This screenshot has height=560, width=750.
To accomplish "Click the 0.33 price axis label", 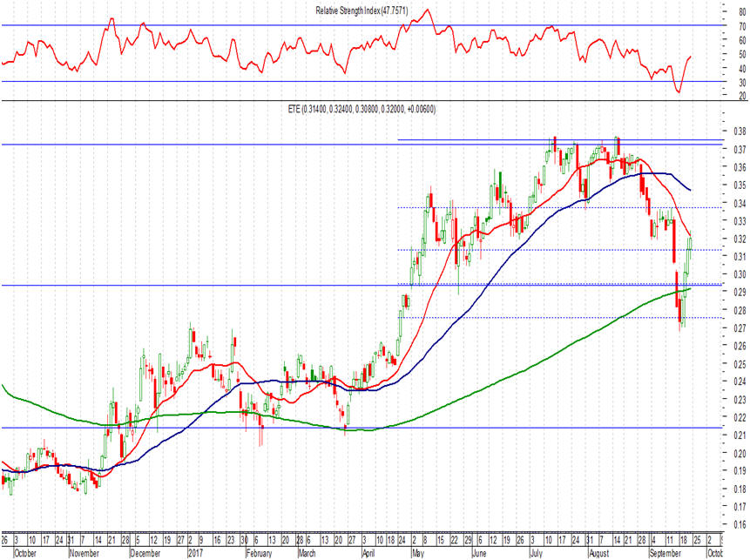I will click(740, 221).
